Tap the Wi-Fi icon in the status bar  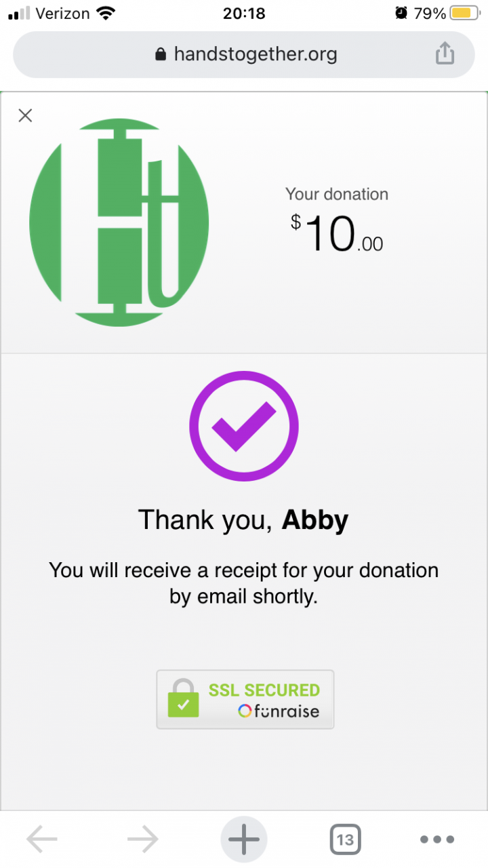(x=106, y=13)
